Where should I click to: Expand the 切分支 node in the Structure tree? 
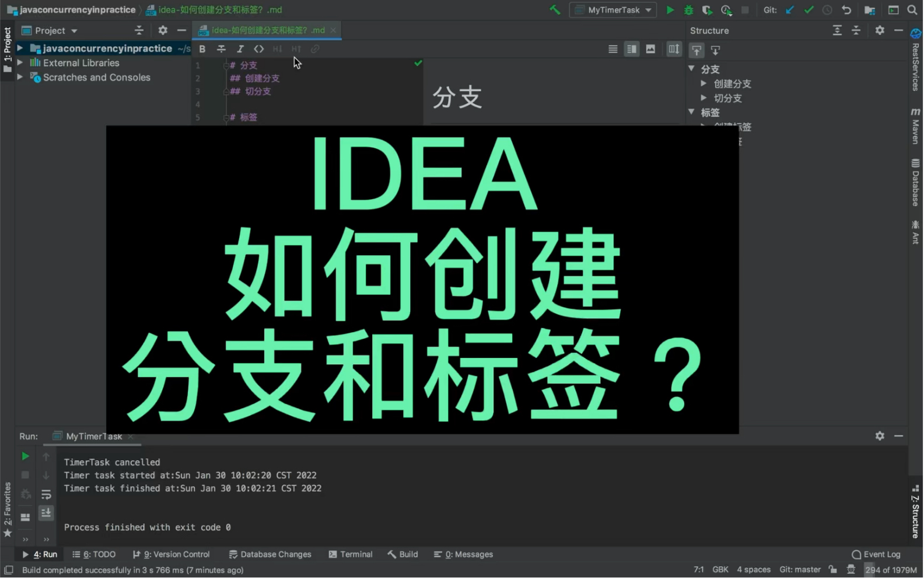click(x=704, y=98)
